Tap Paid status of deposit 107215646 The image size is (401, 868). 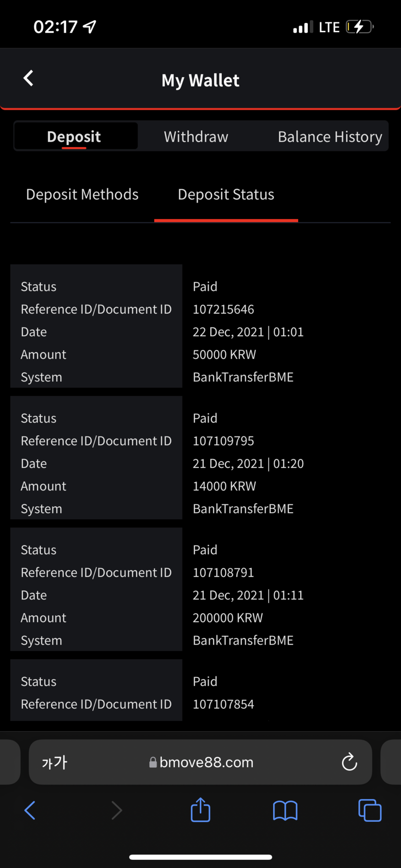205,286
